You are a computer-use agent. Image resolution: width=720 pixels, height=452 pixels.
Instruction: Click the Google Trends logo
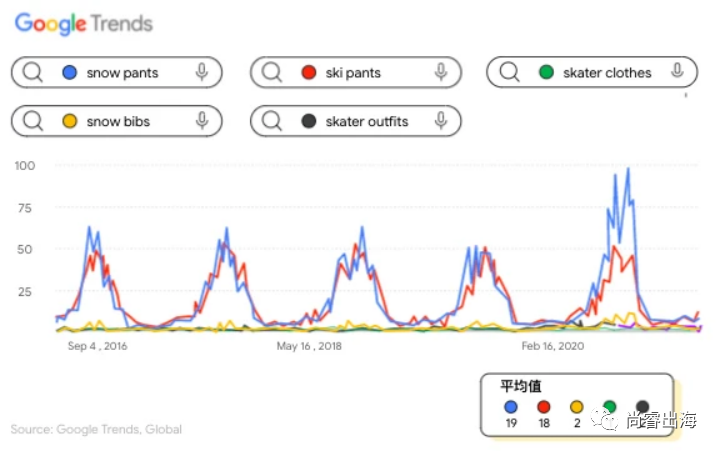coord(83,23)
